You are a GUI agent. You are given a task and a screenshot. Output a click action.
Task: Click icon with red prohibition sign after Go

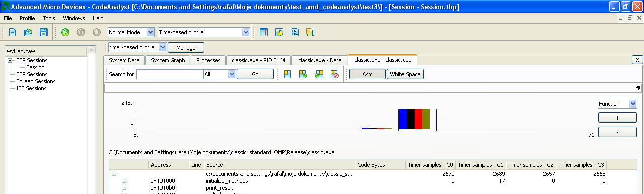point(335,74)
